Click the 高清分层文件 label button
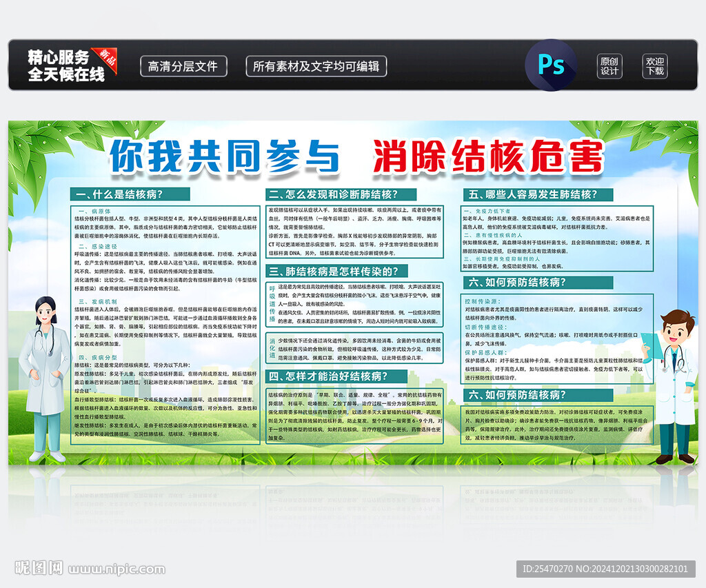The height and width of the screenshot is (588, 706). click(183, 67)
